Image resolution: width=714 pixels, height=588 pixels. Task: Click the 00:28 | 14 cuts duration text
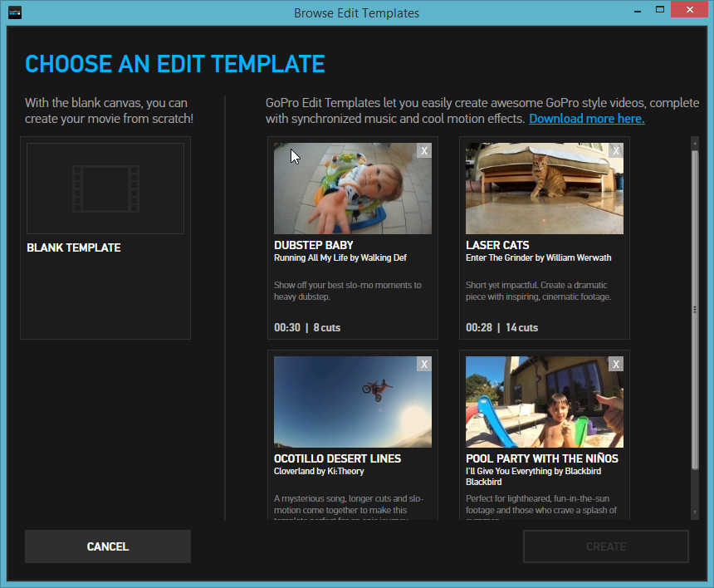click(x=501, y=327)
